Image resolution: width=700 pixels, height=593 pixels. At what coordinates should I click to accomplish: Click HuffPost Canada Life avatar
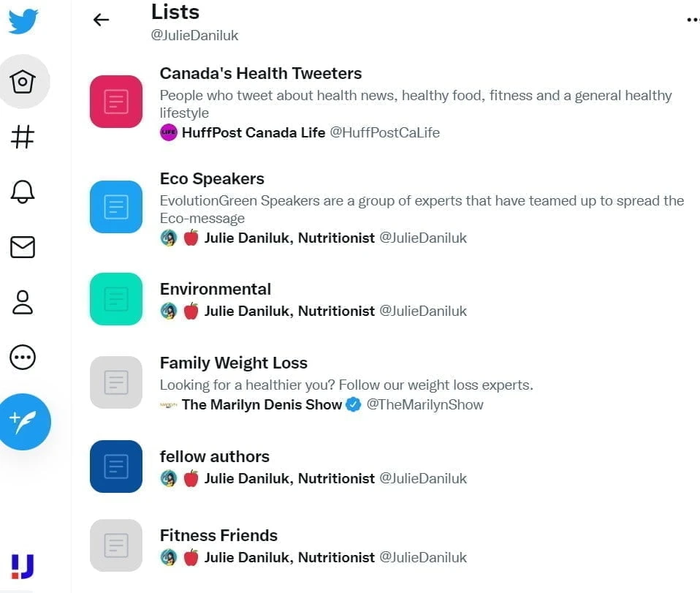point(169,132)
